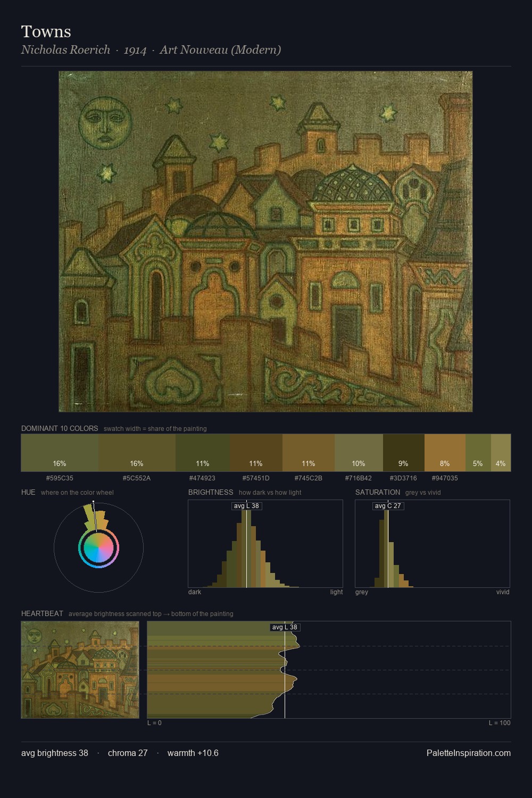The width and height of the screenshot is (532, 798).
Task: Click the 'avg L 38' label in brightness histogram
Action: 247,506
